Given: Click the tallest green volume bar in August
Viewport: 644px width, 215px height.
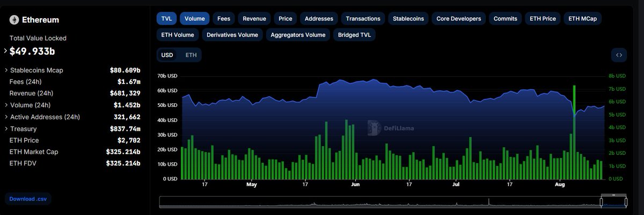Looking at the screenshot, I should point(574,132).
